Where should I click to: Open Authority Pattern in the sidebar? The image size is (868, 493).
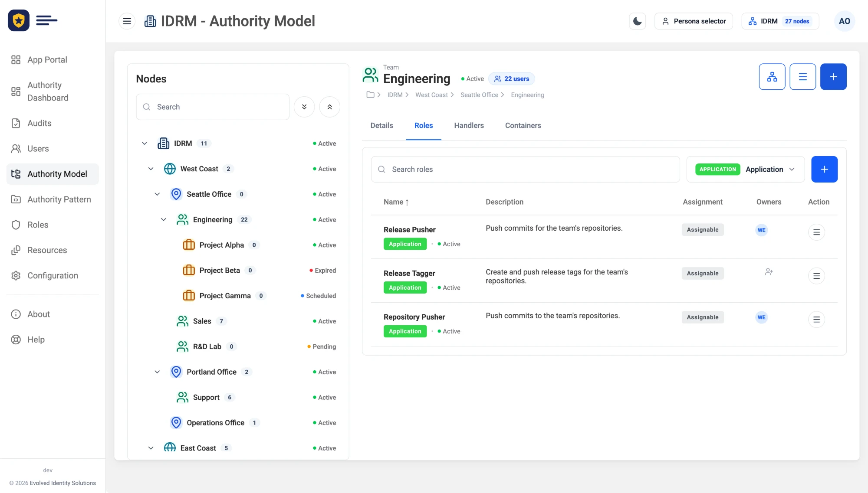point(53,199)
